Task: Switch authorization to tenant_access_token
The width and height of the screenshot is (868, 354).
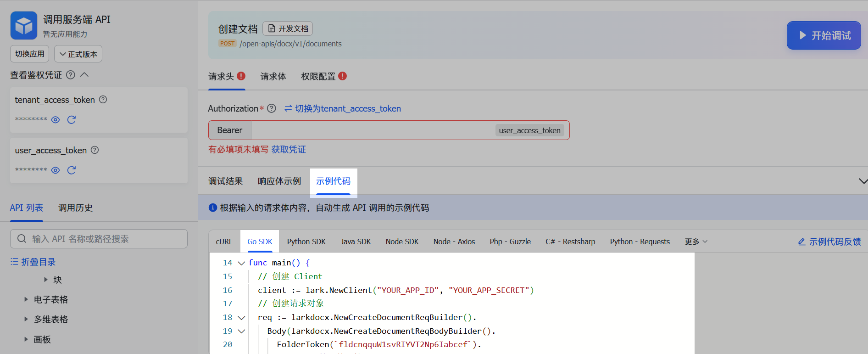Action: (343, 108)
